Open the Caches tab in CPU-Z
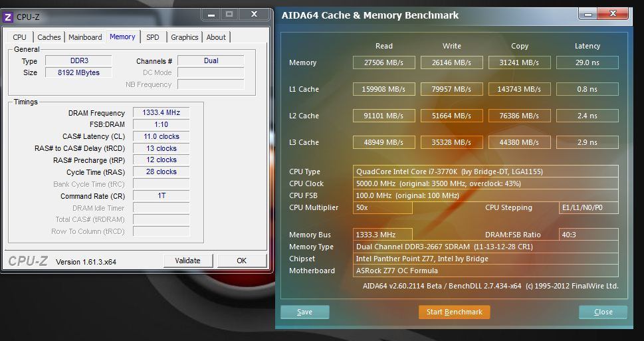Image resolution: width=644 pixels, height=341 pixels. point(49,37)
